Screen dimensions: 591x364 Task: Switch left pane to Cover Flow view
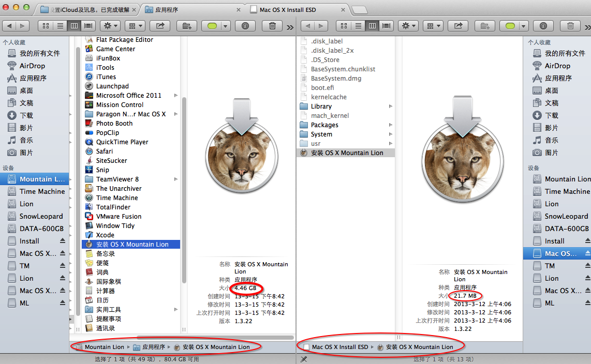[88, 26]
